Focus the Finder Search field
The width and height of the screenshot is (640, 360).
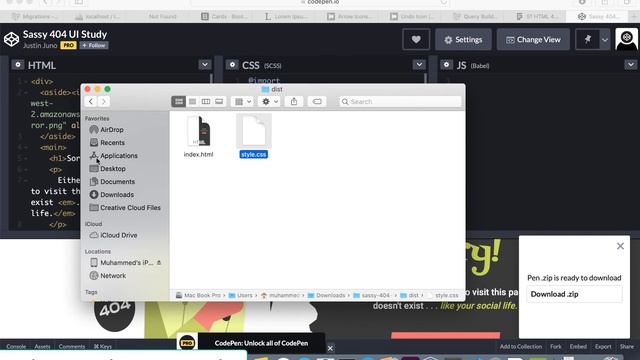click(400, 102)
